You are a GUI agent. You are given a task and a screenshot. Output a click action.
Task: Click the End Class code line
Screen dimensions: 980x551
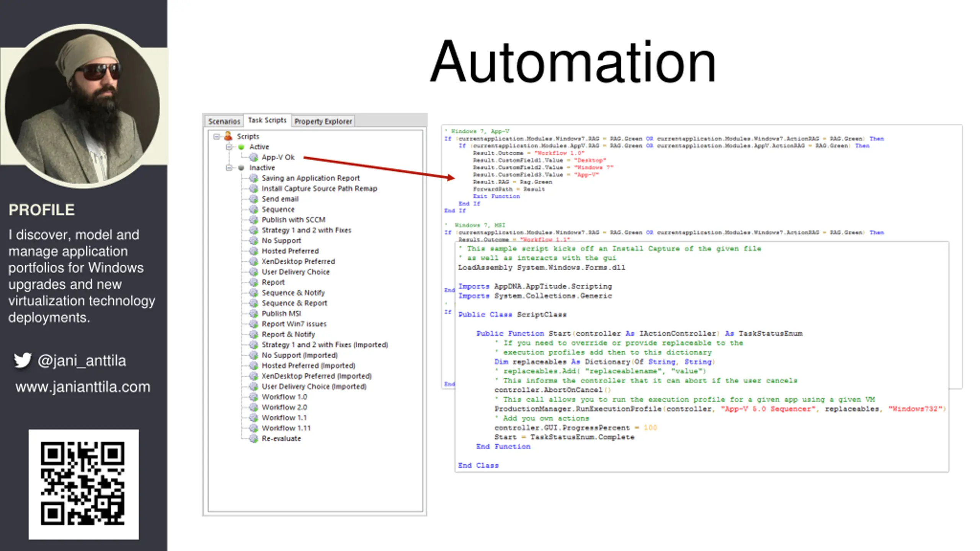[x=479, y=465]
